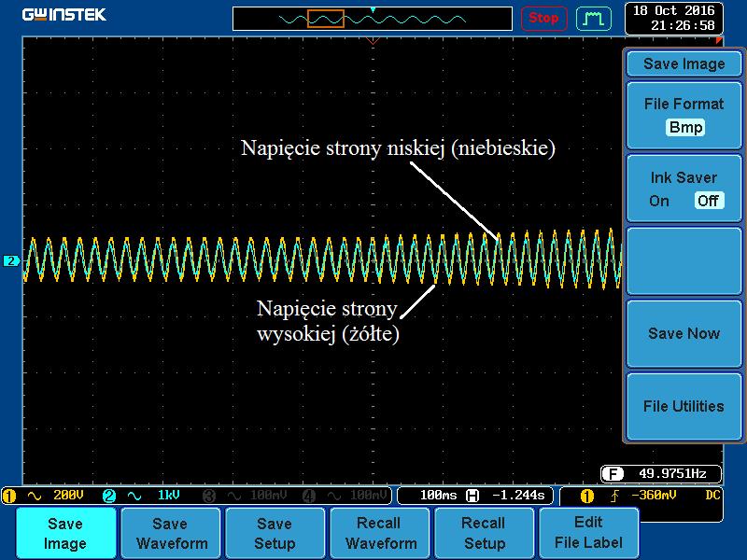747x560 pixels.
Task: Click the DC trigger coupling label
Action: tap(712, 496)
